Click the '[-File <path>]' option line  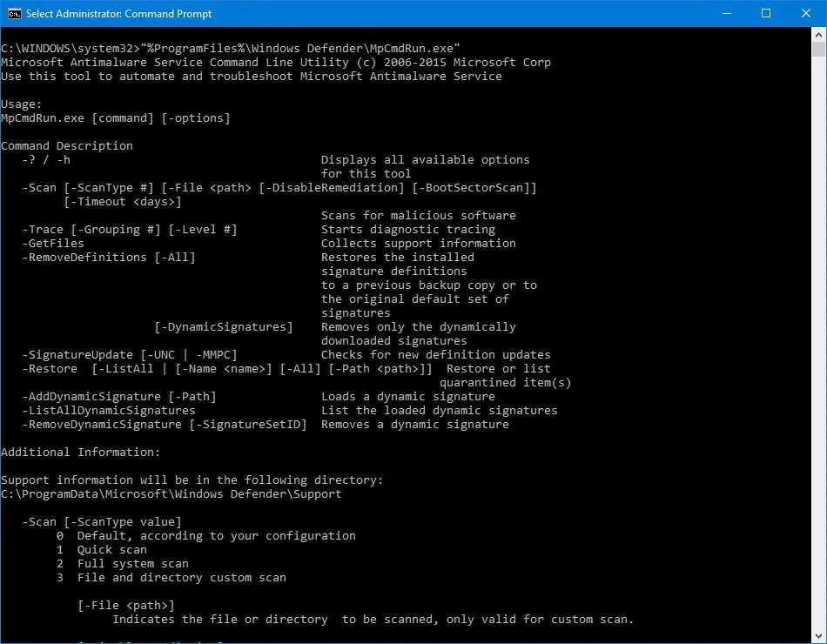click(x=126, y=606)
